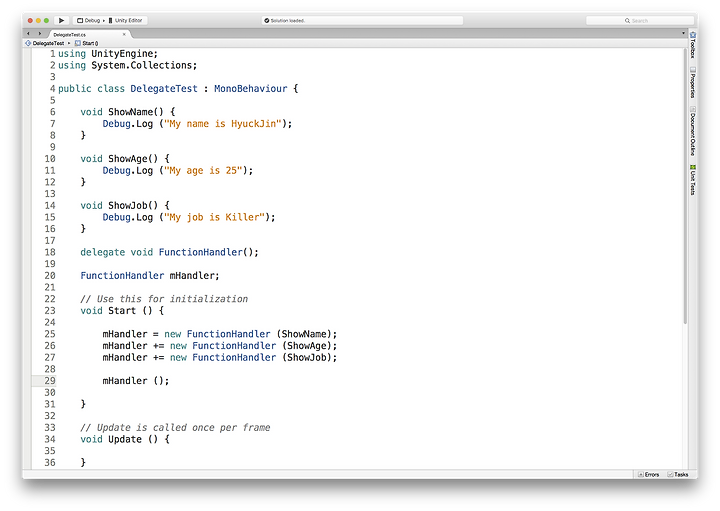This screenshot has height=511, width=720.
Task: Click the magnifying glass search icon
Action: pos(627,21)
